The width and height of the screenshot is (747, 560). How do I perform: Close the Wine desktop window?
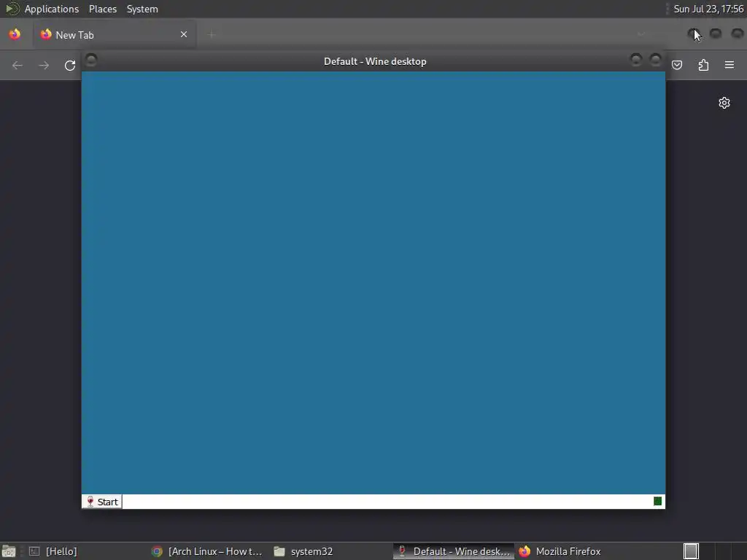pyautogui.click(x=656, y=60)
